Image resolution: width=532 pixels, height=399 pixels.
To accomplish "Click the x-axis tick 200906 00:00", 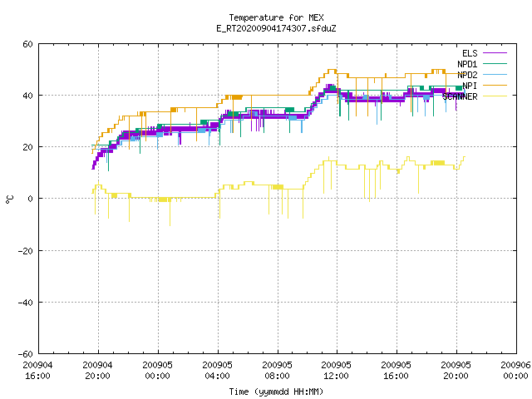I will pos(515,371).
